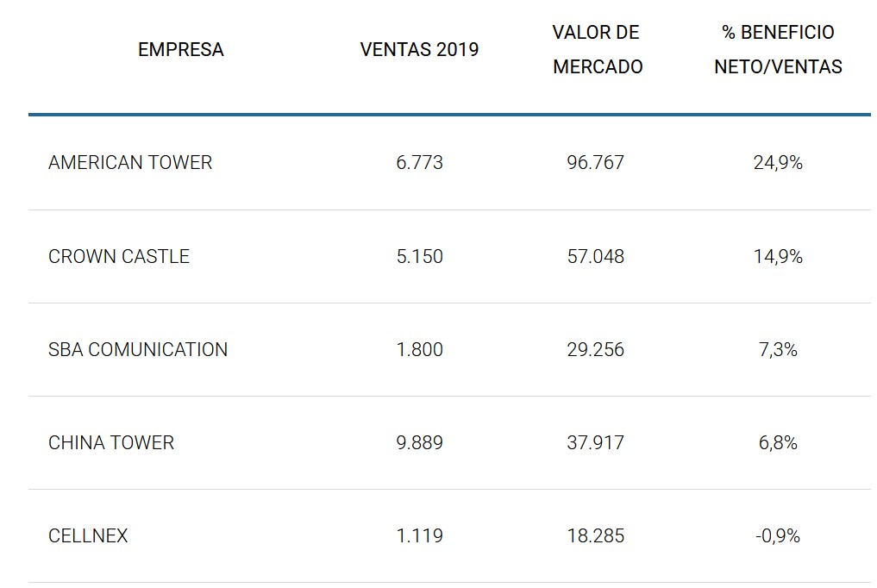Click the % BENEFICIO NETO/VENTAS header
The width and height of the screenshot is (877, 588).
click(778, 50)
